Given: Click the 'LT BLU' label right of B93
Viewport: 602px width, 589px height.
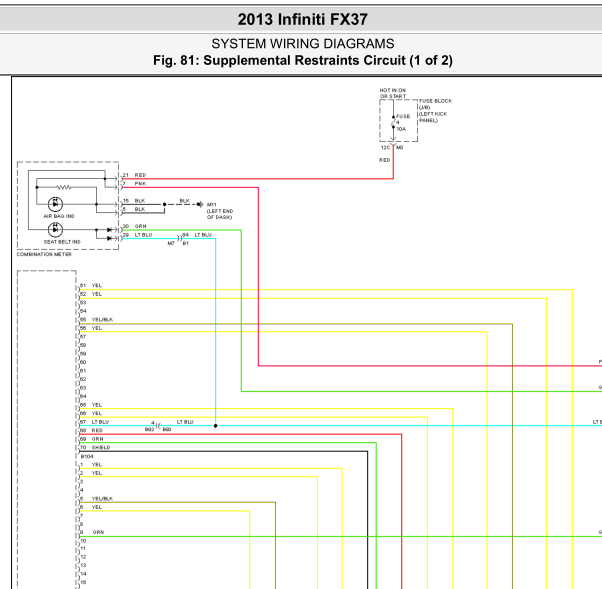Looking at the screenshot, I should click(x=185, y=422).
